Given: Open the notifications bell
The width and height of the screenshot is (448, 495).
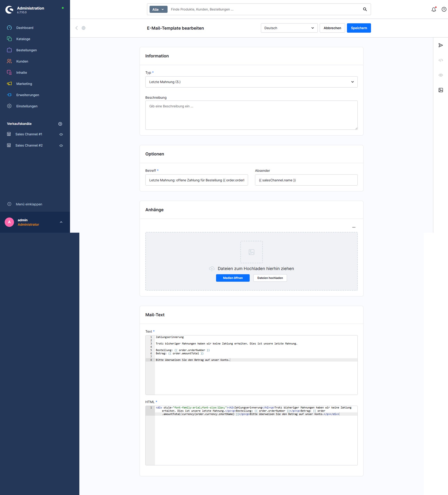Looking at the screenshot, I should coord(434,9).
